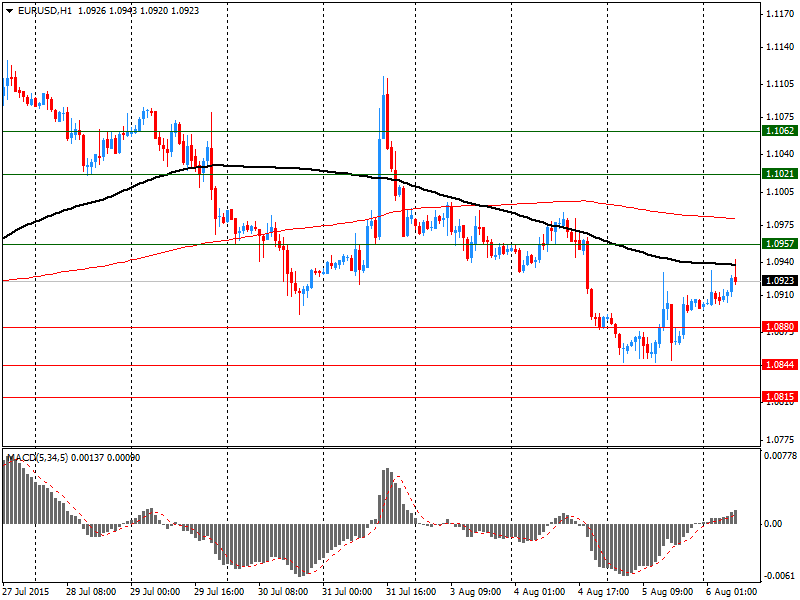Click the 1.1040 price scale value
Viewport: 800px width, 600px height.
(x=780, y=154)
